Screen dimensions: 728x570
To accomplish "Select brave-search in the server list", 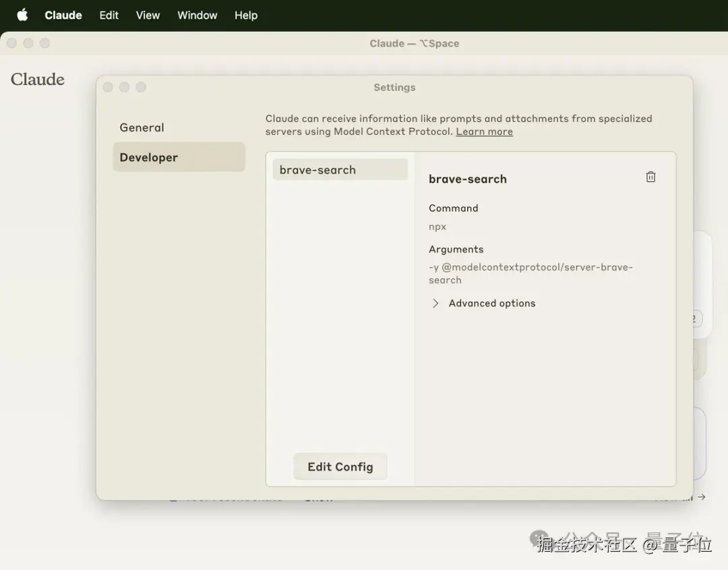I will coord(340,169).
